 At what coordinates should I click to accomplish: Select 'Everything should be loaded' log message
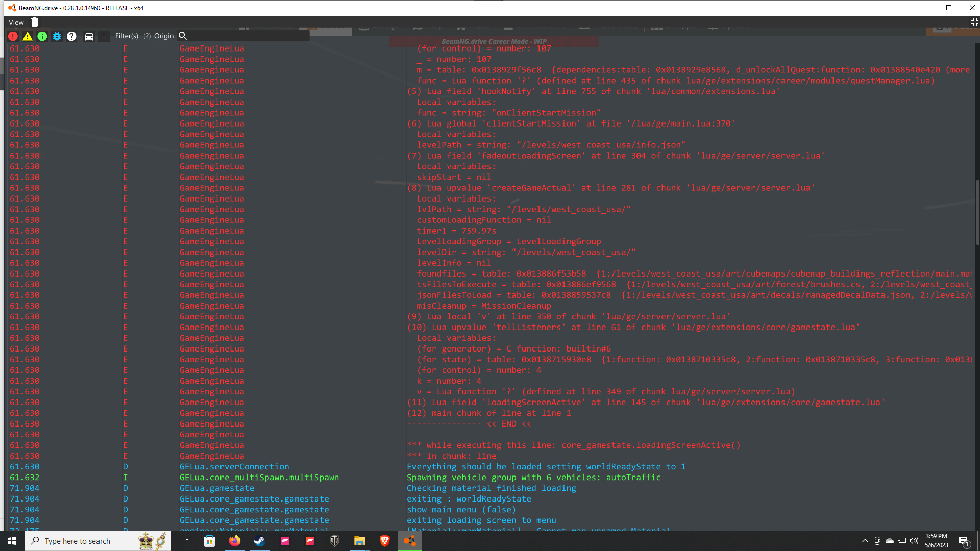click(x=546, y=467)
